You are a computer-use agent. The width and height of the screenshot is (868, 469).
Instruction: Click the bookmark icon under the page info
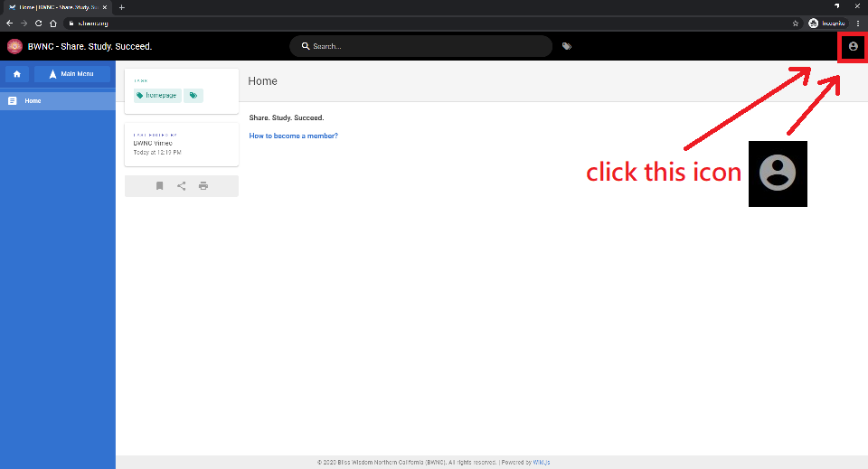click(x=159, y=186)
